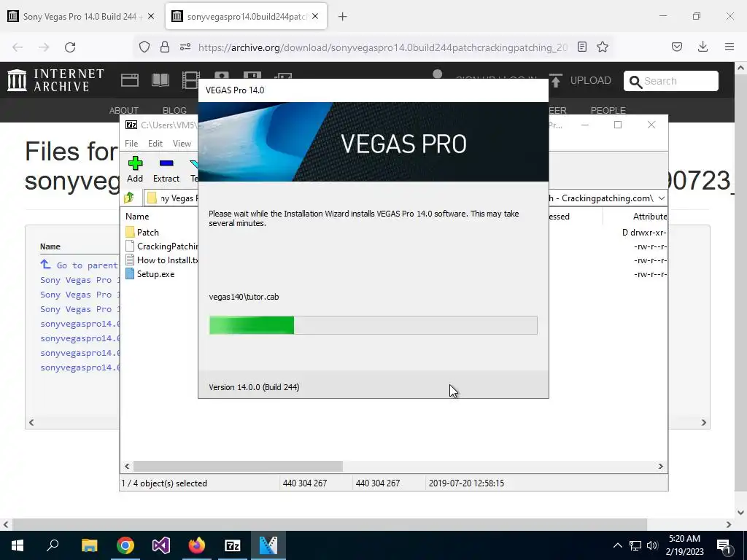
Task: Click the browser Back arrow
Action: pyautogui.click(x=18, y=47)
